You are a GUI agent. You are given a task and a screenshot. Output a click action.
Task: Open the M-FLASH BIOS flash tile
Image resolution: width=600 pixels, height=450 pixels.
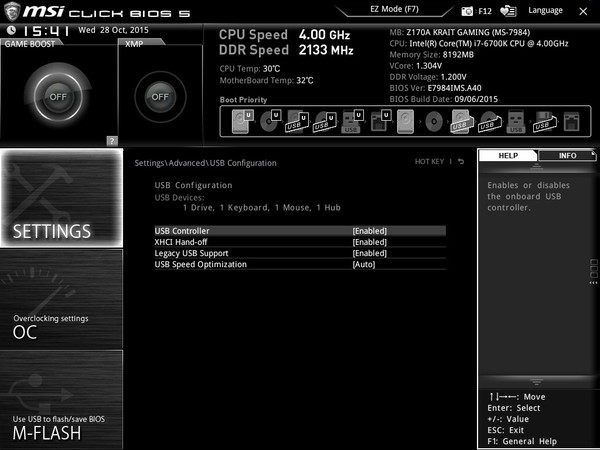point(62,400)
